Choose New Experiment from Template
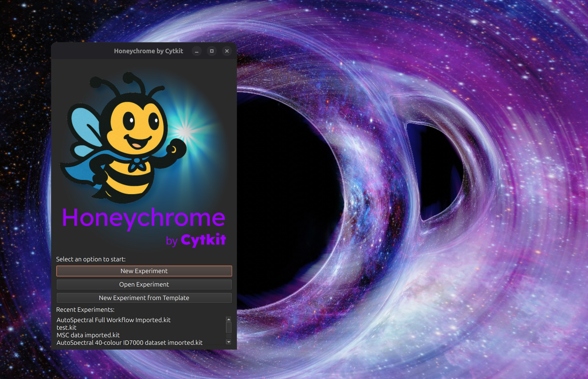588x379 pixels. [144, 298]
